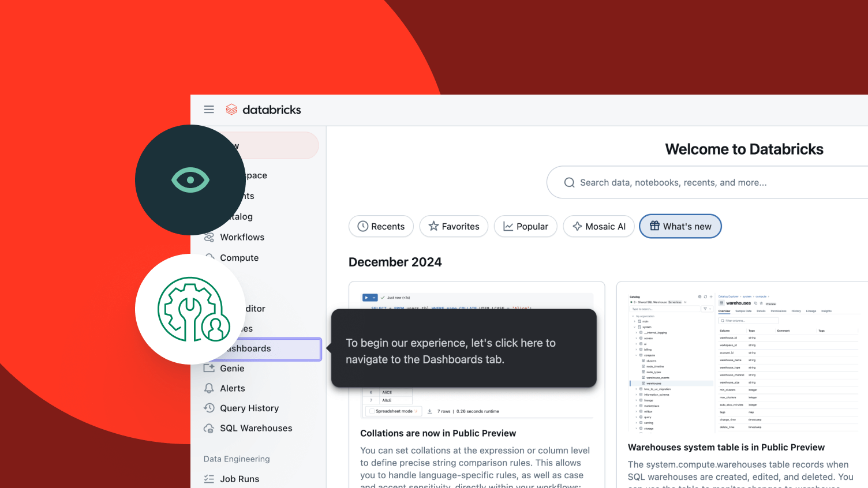Open 'Warehouses system table is in Public Preview' article

click(x=726, y=447)
